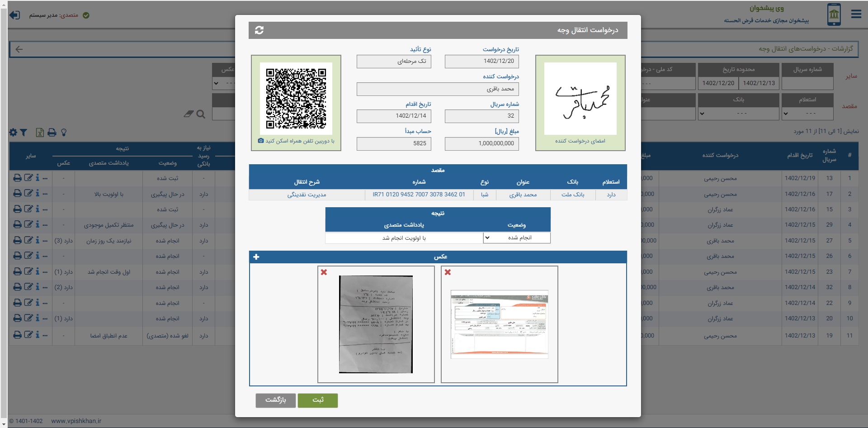The width and height of the screenshot is (868, 428).
Task: Click the filter funnel icon above the table
Action: [24, 133]
